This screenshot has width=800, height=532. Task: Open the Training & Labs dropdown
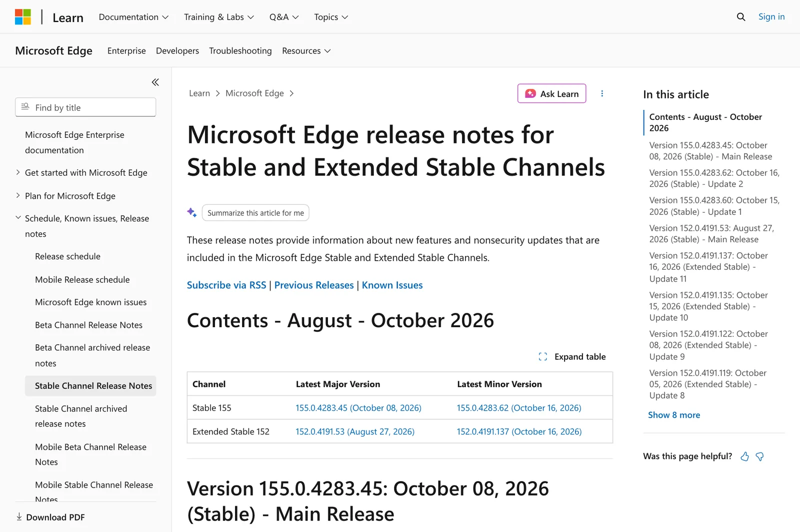(x=219, y=17)
